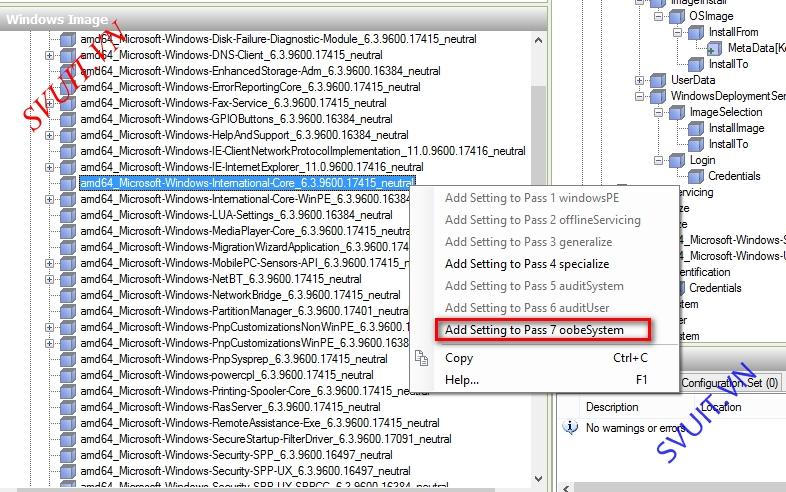Click the icon next to RemoteAssistance-Exe
Viewport: 786px width, 492px height.
(x=68, y=423)
